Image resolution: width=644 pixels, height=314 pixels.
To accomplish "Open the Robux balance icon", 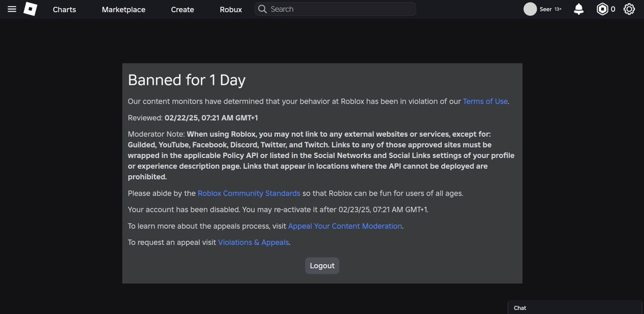I will [x=603, y=9].
